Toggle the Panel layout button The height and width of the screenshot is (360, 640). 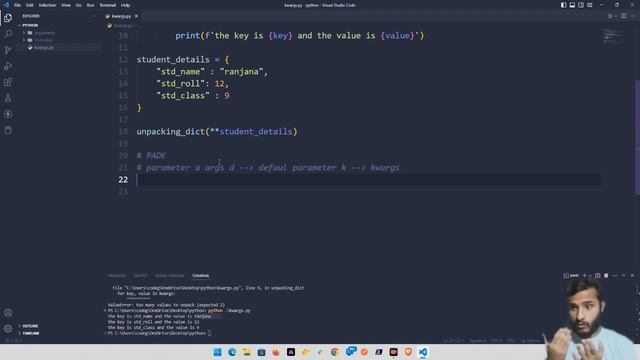[x=572, y=5]
